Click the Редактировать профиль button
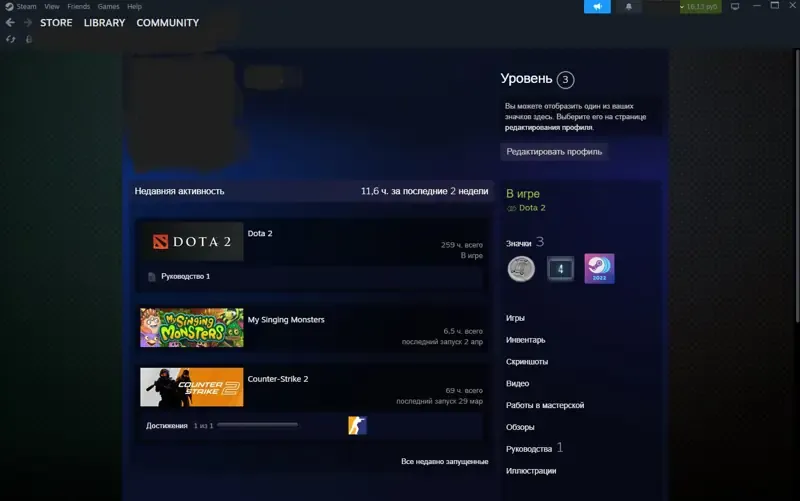This screenshot has height=501, width=800. (554, 152)
